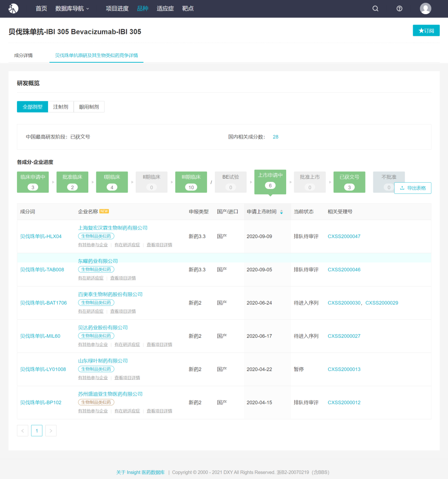The image size is (448, 479).
Task: Click 生物制品类似药 tag in BP102 row
Action: point(96,403)
